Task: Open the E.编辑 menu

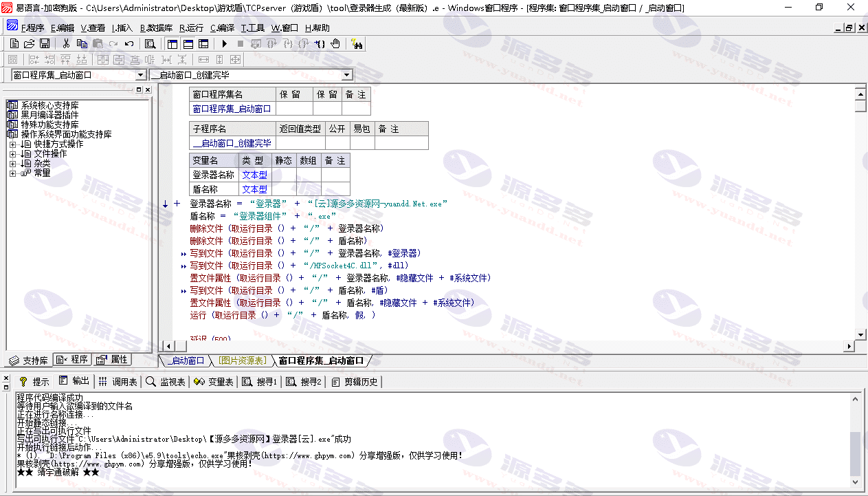Action: tap(63, 28)
